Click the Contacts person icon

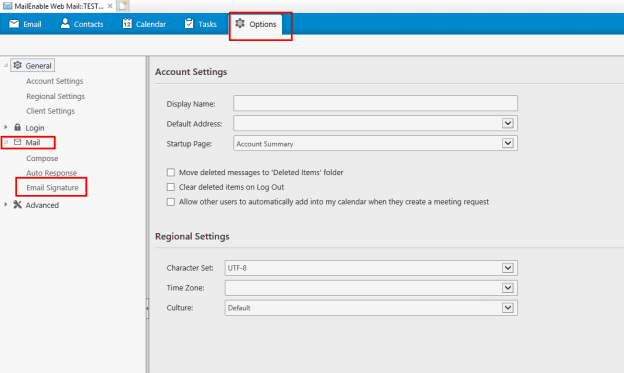[x=65, y=23]
